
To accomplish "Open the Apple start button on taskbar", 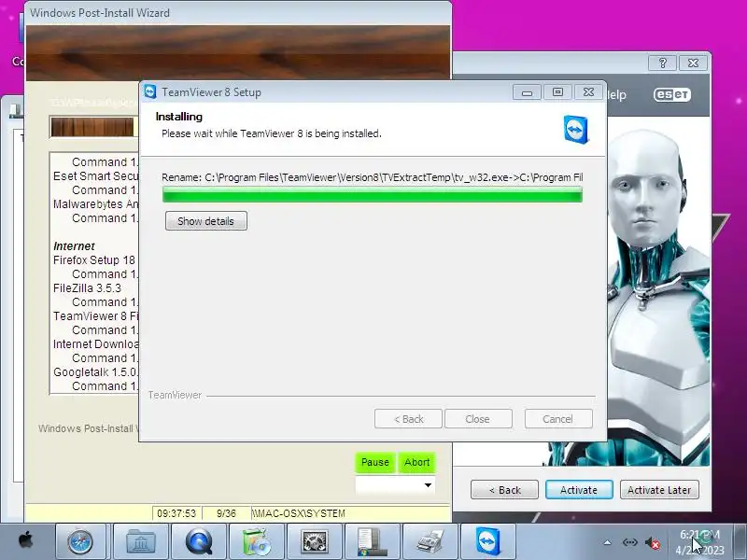I will pyautogui.click(x=26, y=541).
